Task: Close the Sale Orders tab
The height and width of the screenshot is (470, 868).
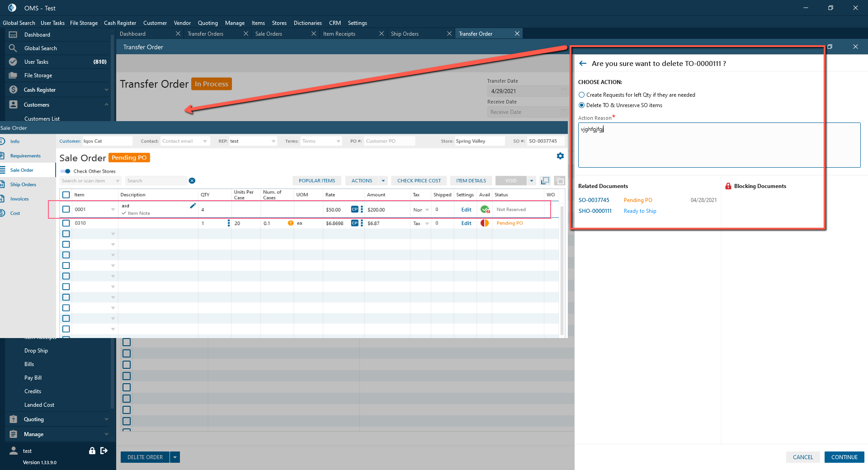Action: pyautogui.click(x=314, y=34)
